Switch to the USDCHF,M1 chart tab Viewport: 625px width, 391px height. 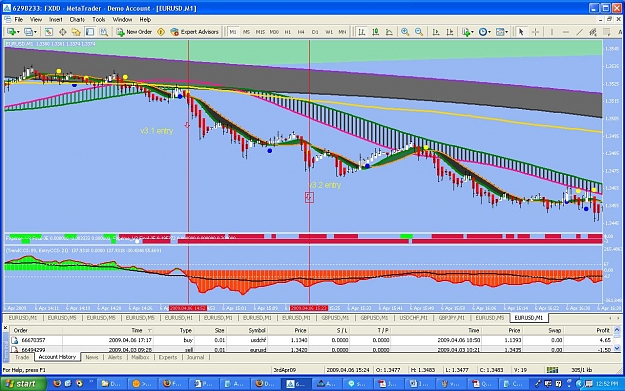click(413, 318)
